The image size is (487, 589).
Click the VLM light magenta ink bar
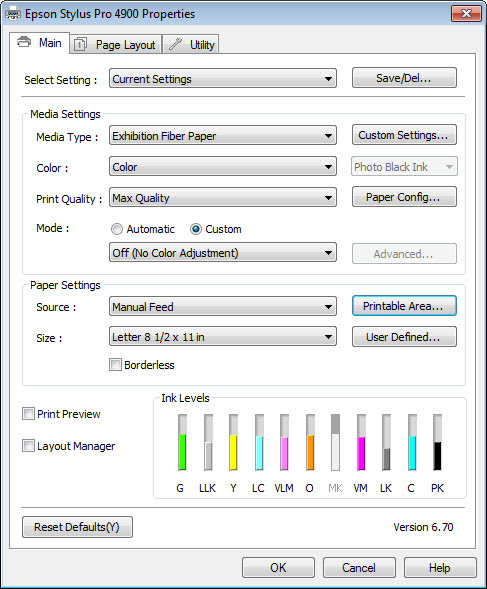284,442
